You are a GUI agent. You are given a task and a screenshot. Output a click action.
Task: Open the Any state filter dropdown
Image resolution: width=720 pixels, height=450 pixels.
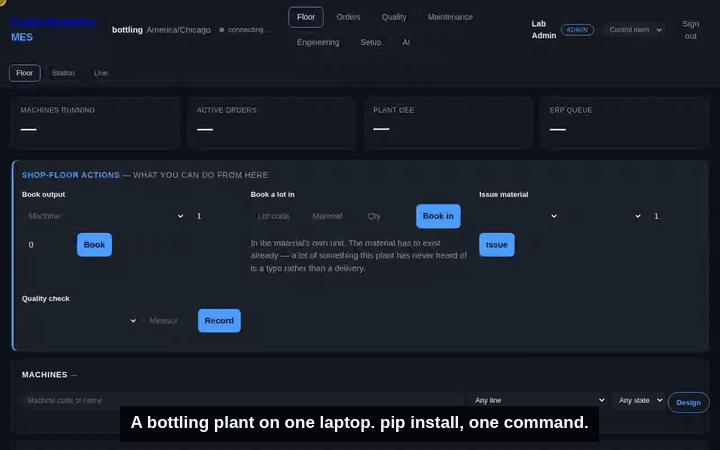640,400
